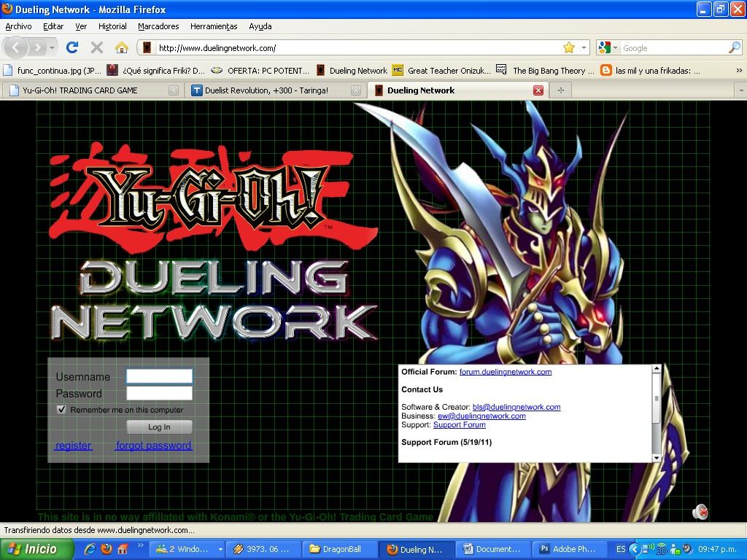Click the site favicon in address bar

pos(147,47)
